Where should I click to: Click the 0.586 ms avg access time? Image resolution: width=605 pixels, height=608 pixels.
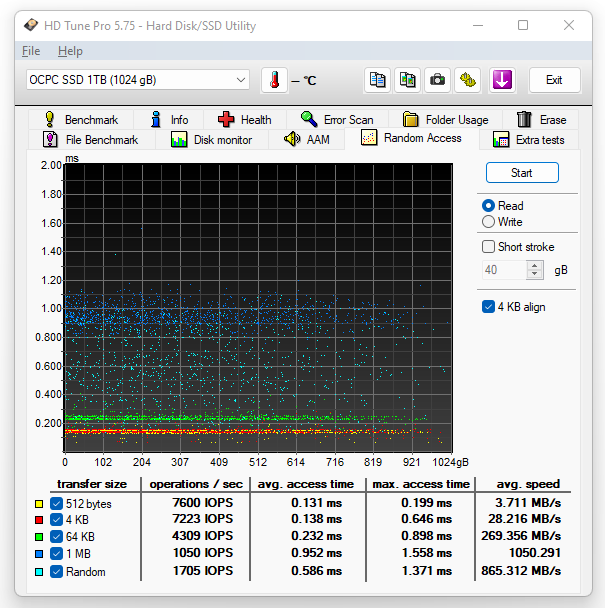click(x=316, y=571)
